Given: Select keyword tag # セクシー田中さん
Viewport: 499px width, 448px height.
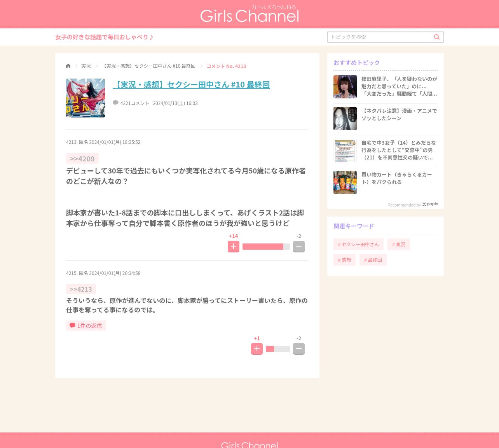Looking at the screenshot, I should (358, 244).
